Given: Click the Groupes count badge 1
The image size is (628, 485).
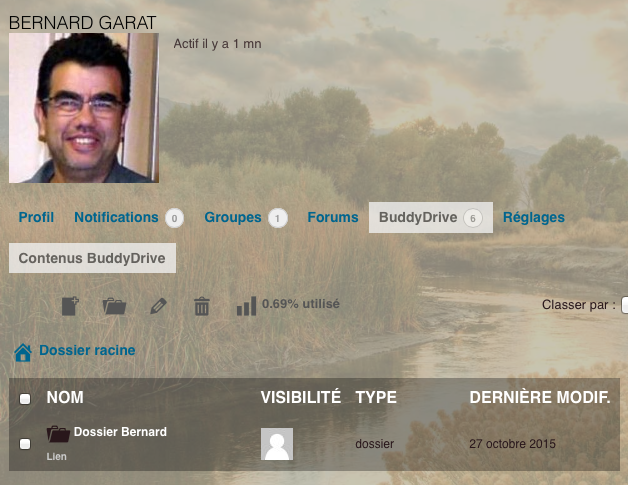Looking at the screenshot, I should (278, 218).
